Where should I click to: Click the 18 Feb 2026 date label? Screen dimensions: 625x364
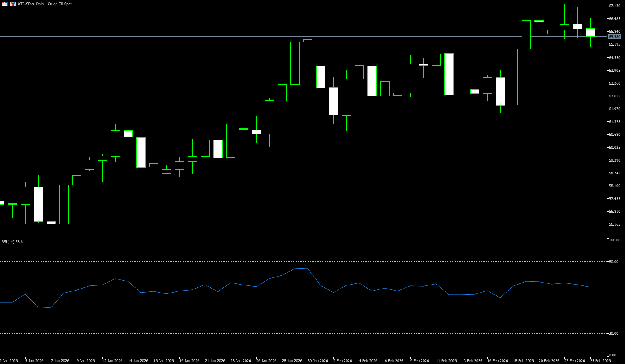523,361
